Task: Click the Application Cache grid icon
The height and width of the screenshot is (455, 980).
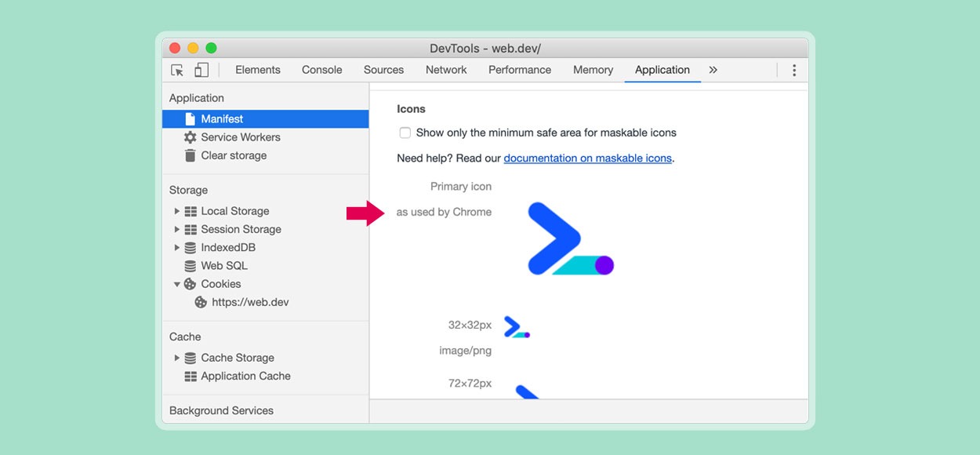Action: coord(191,376)
